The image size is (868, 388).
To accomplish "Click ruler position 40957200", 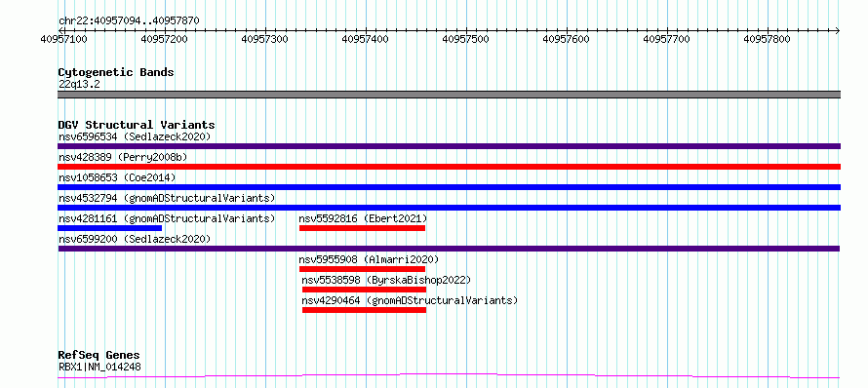I will 165,39.
